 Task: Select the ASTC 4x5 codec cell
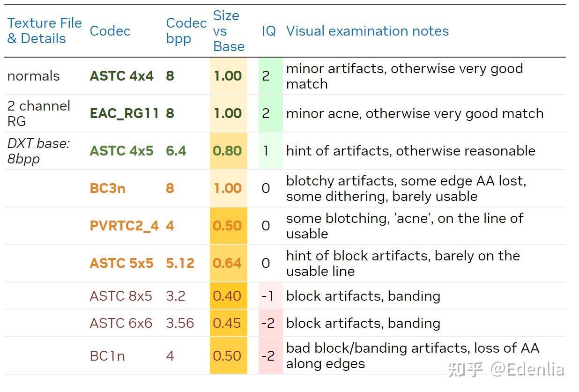pyautogui.click(x=122, y=151)
